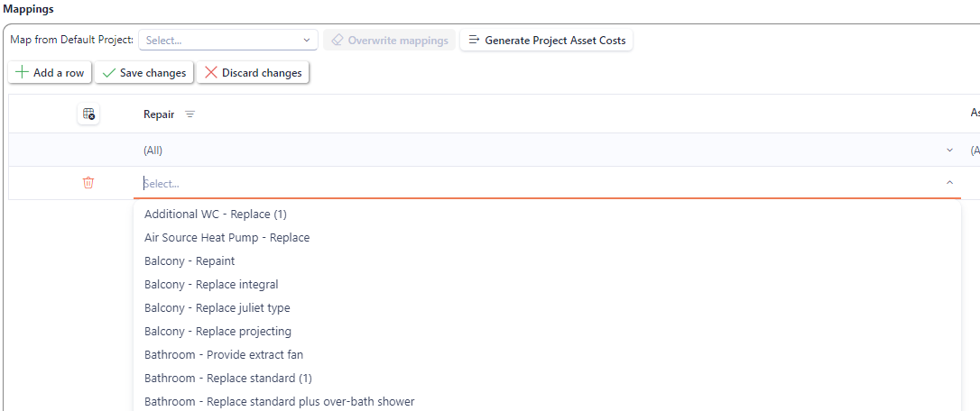The height and width of the screenshot is (411, 980).
Task: Open Map from Default Project dropdown
Action: 228,41
